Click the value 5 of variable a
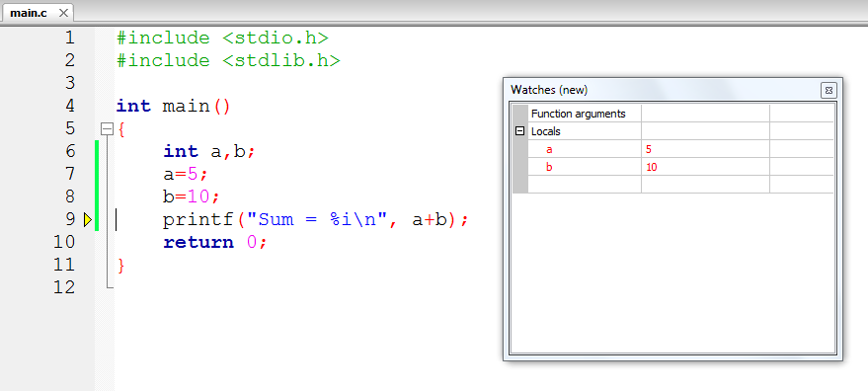868x391 pixels. point(648,149)
